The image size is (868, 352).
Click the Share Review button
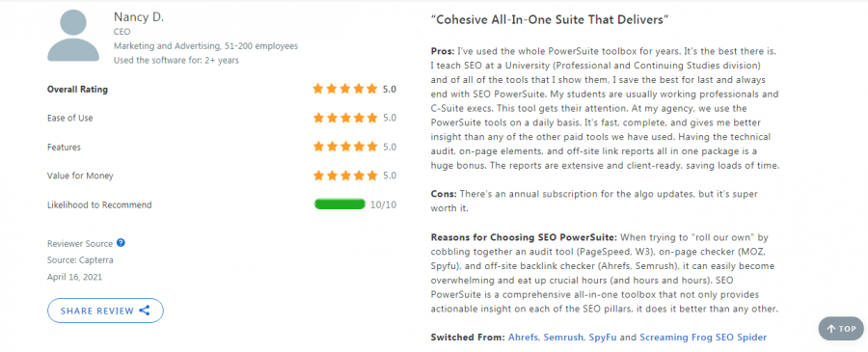(x=106, y=311)
